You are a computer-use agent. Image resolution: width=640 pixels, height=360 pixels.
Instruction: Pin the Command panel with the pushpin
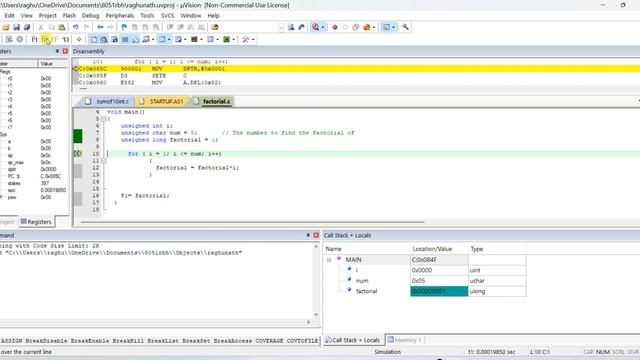(x=308, y=236)
